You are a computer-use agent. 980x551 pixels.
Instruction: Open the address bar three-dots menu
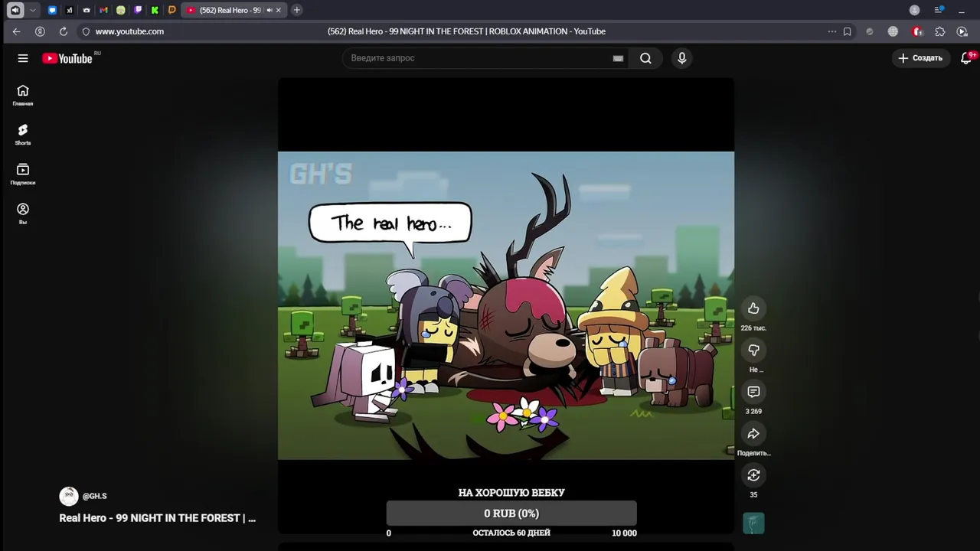831,31
